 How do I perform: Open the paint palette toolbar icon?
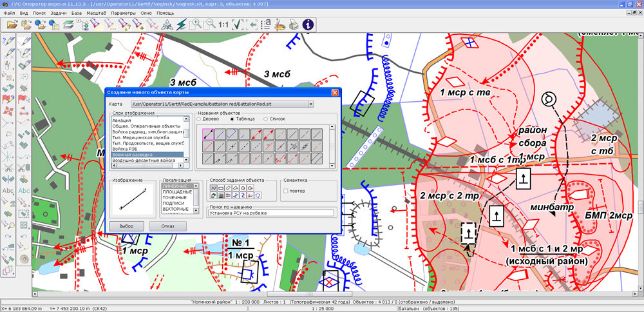(279, 24)
